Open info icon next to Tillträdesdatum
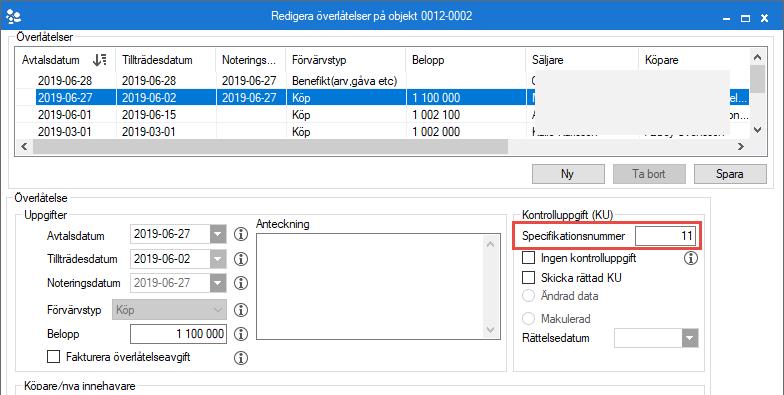The width and height of the screenshot is (784, 395). [241, 259]
